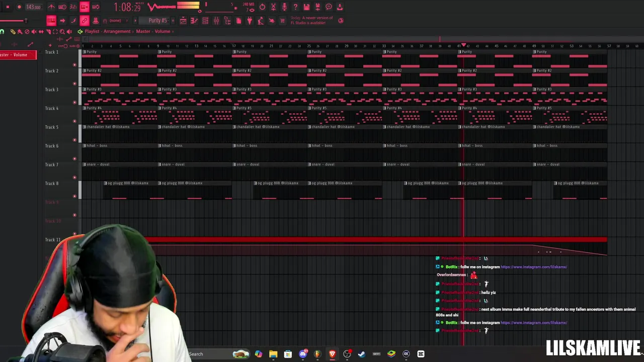Open the tempo tapper icon

click(261, 21)
